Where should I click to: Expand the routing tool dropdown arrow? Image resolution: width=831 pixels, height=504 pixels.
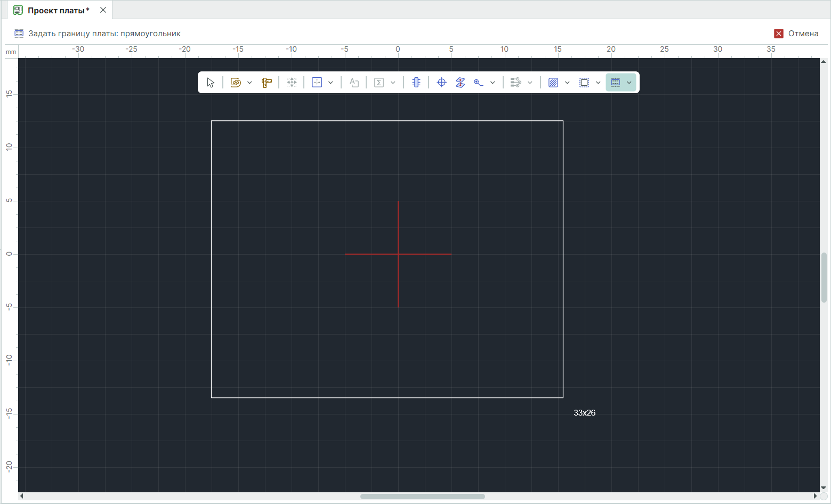tap(249, 83)
